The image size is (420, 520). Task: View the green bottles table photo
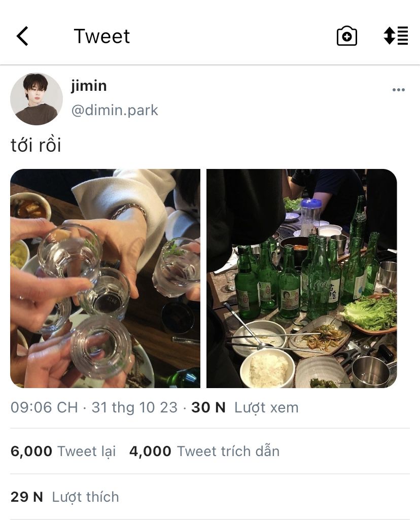coord(302,278)
